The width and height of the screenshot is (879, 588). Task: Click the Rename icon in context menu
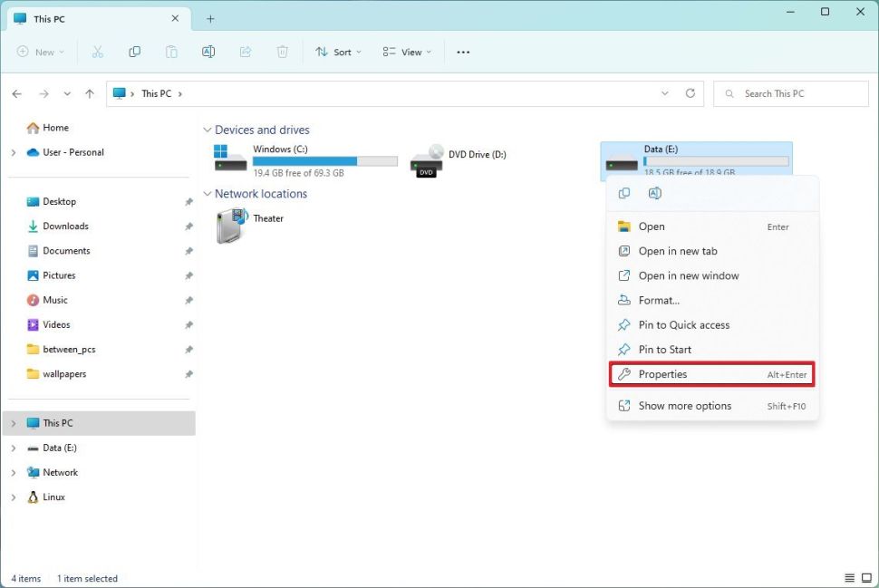655,193
